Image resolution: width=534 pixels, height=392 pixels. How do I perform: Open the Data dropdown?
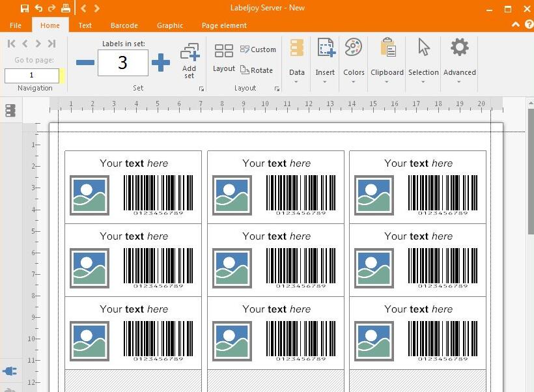point(296,61)
